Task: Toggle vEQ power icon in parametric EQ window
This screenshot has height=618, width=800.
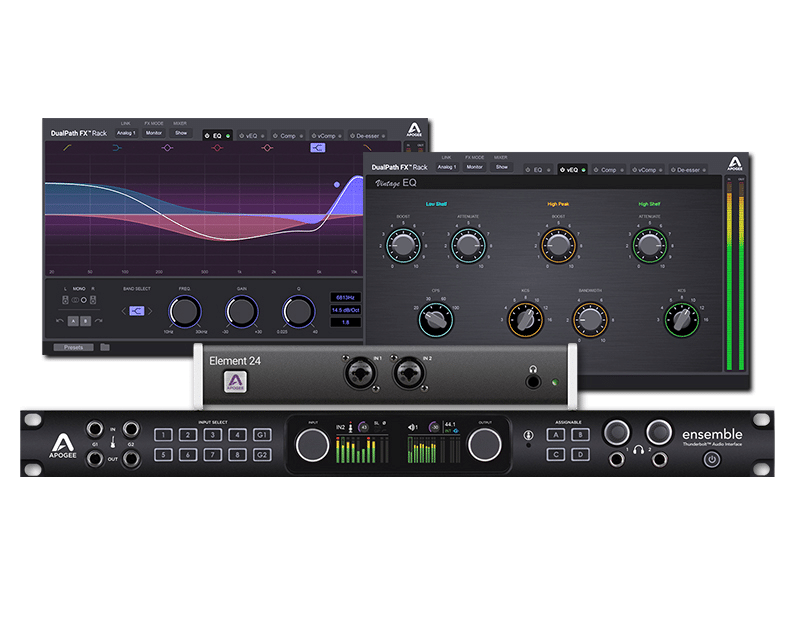Action: pyautogui.click(x=242, y=136)
